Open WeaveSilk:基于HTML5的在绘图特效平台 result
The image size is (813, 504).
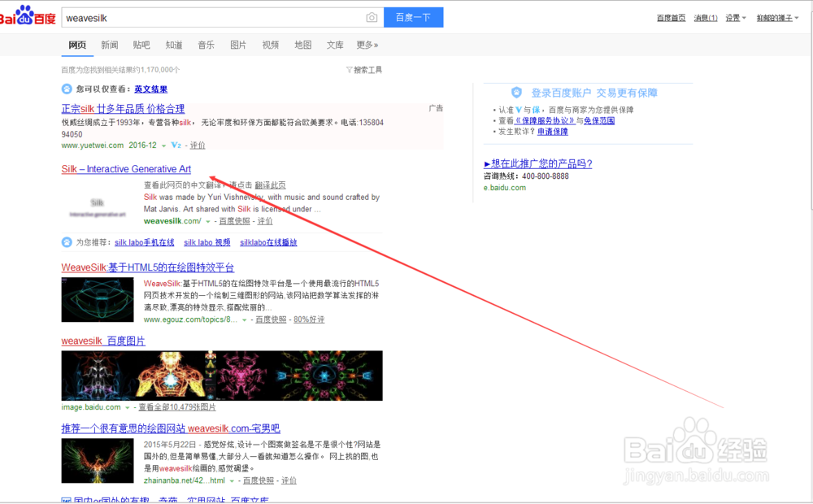(x=148, y=267)
